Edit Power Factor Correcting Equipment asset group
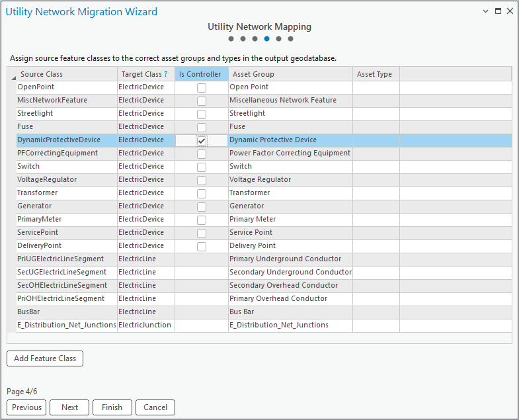 point(290,153)
